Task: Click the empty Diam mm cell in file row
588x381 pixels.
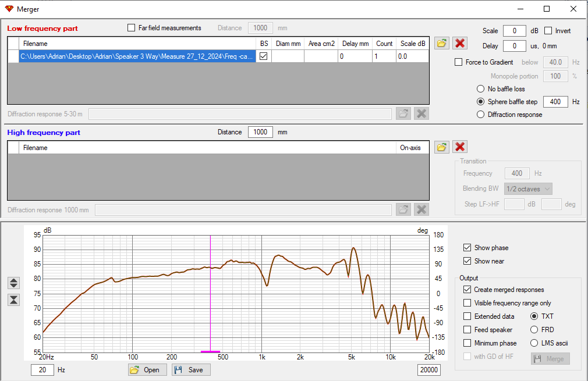Action: click(x=288, y=56)
